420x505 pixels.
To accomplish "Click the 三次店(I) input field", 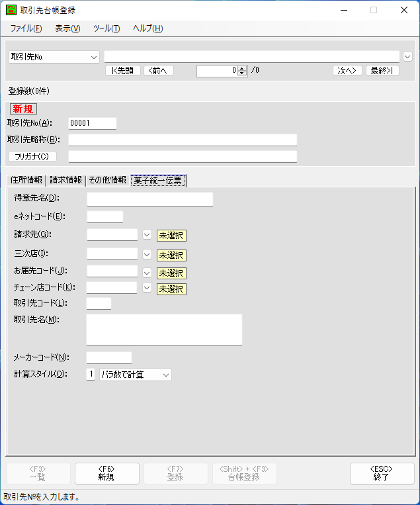I will 112,253.
